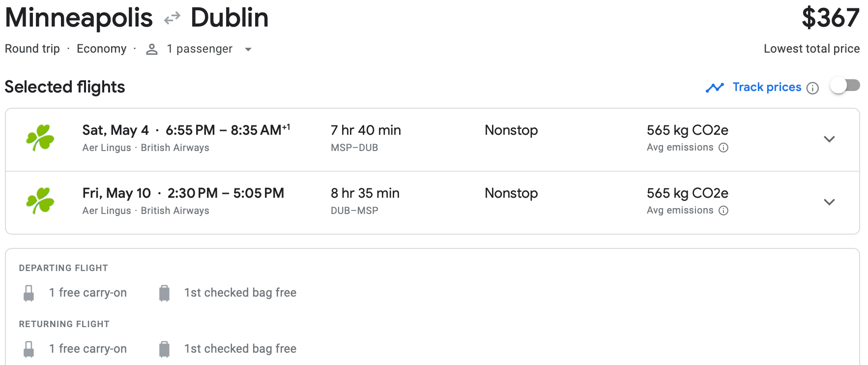The height and width of the screenshot is (365, 868).
Task: Open emissions info icon for DUB–MSP flight
Action: 723,211
